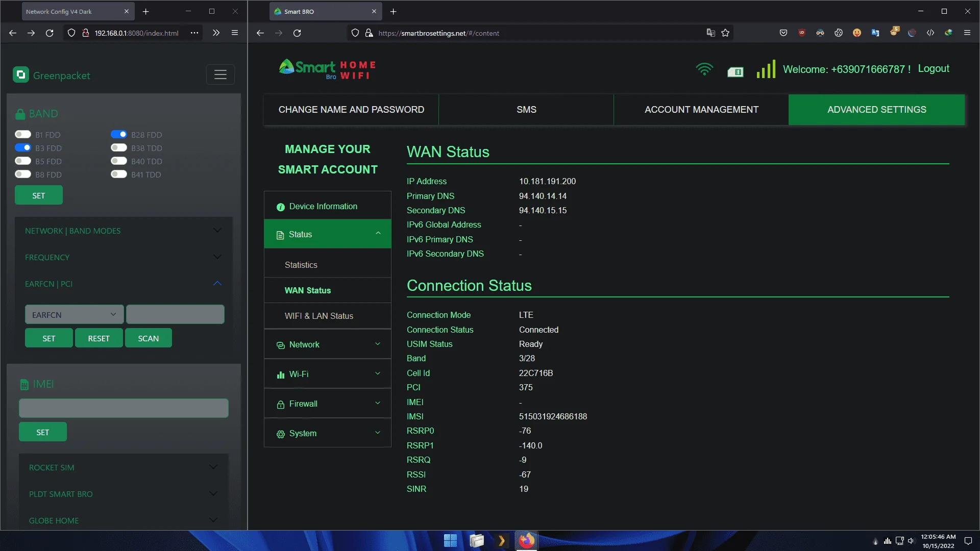Open the uBlock Origin extension
The width and height of the screenshot is (980, 551).
pyautogui.click(x=802, y=33)
